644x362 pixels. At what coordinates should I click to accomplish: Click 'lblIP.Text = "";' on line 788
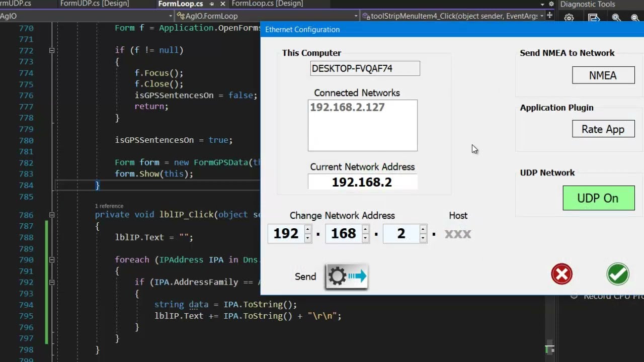tap(154, 237)
